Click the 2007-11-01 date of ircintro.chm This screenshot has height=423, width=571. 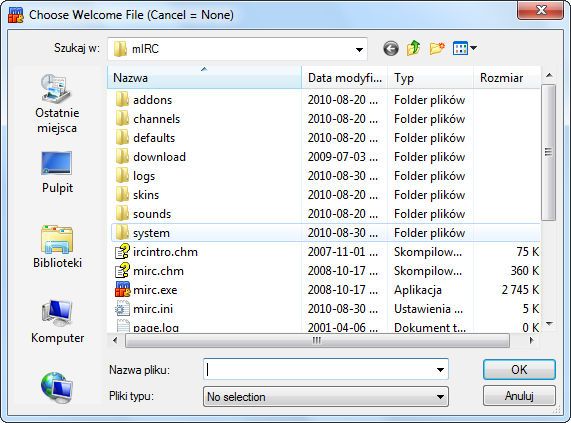tap(342, 252)
